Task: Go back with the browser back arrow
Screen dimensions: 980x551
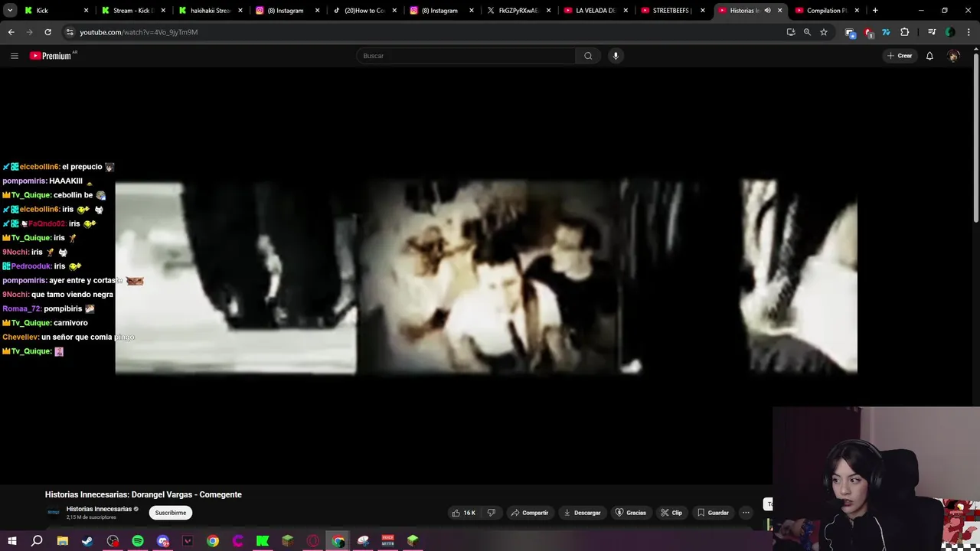Action: tap(11, 32)
